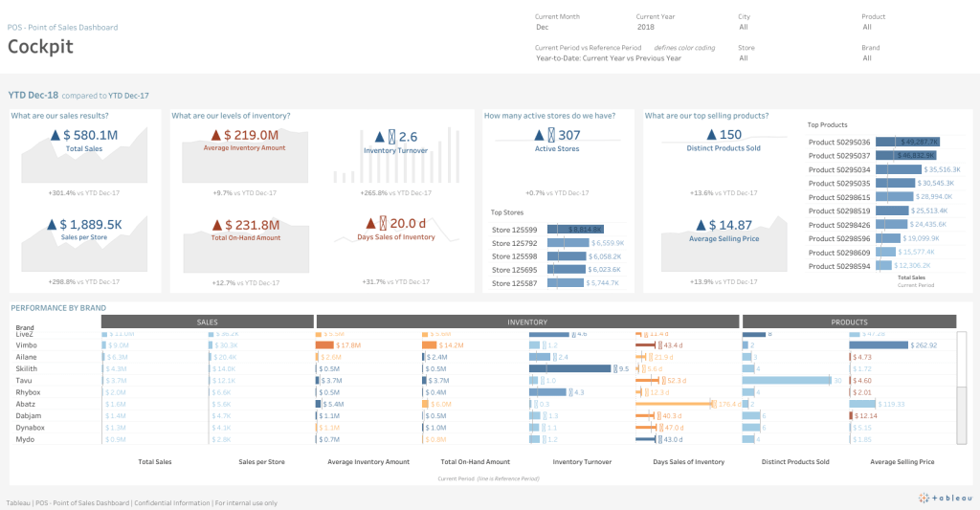The width and height of the screenshot is (980, 510).
Task: Click the Days Sales of Inventory arrow icon
Action: [x=383, y=223]
